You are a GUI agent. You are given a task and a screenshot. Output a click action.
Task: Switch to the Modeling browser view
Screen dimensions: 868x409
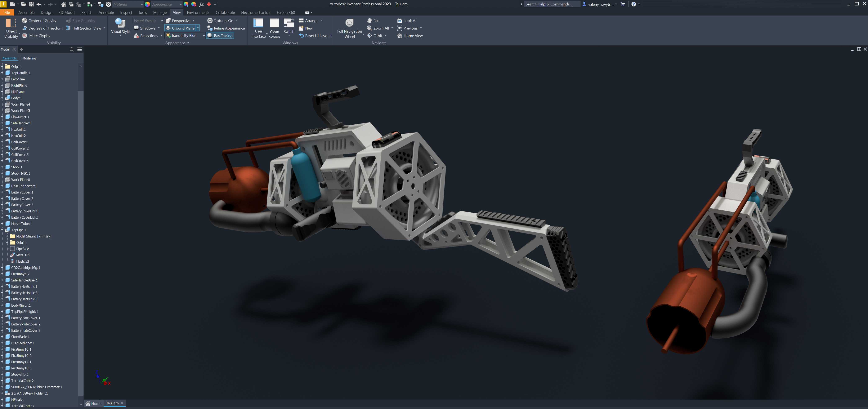(x=29, y=58)
